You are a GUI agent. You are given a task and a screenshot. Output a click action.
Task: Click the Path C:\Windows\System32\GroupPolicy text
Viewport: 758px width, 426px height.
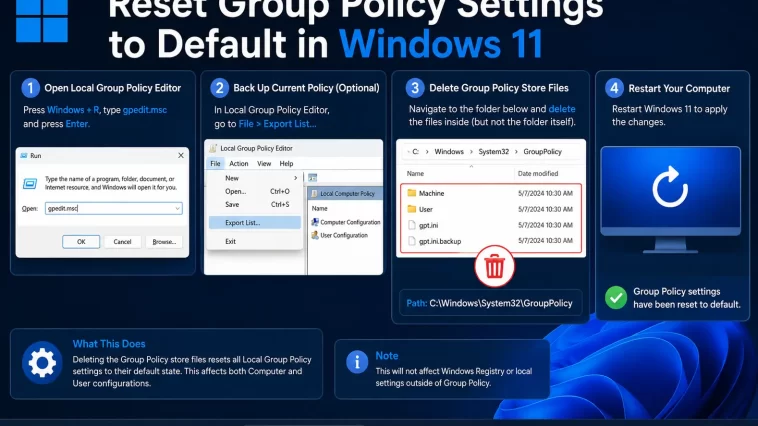tap(489, 303)
